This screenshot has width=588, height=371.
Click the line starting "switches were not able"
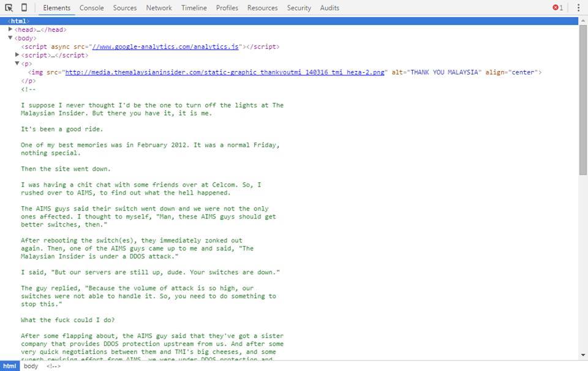click(148, 296)
